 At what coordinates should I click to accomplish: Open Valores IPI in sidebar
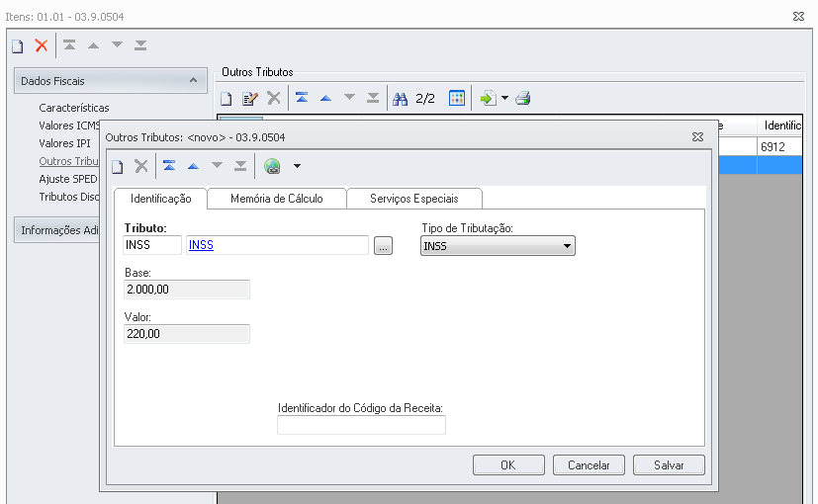64,143
